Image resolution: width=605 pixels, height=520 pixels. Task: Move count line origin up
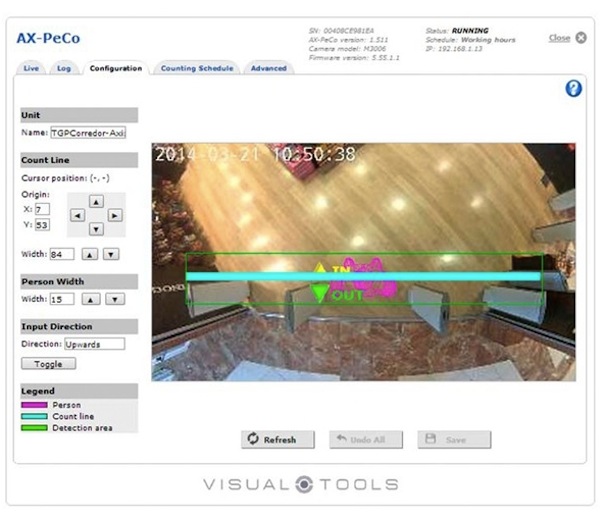[96, 201]
